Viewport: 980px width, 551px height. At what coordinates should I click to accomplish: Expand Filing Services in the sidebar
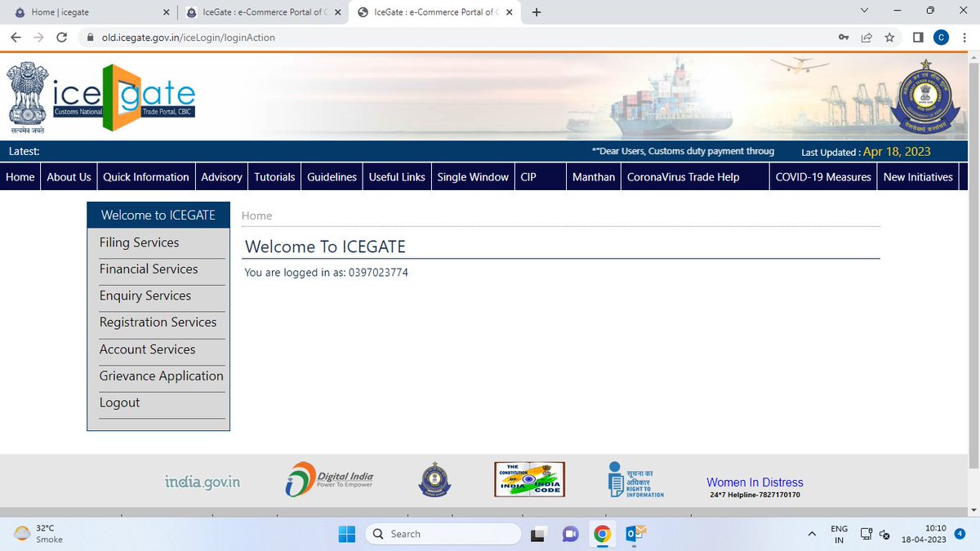pos(139,242)
